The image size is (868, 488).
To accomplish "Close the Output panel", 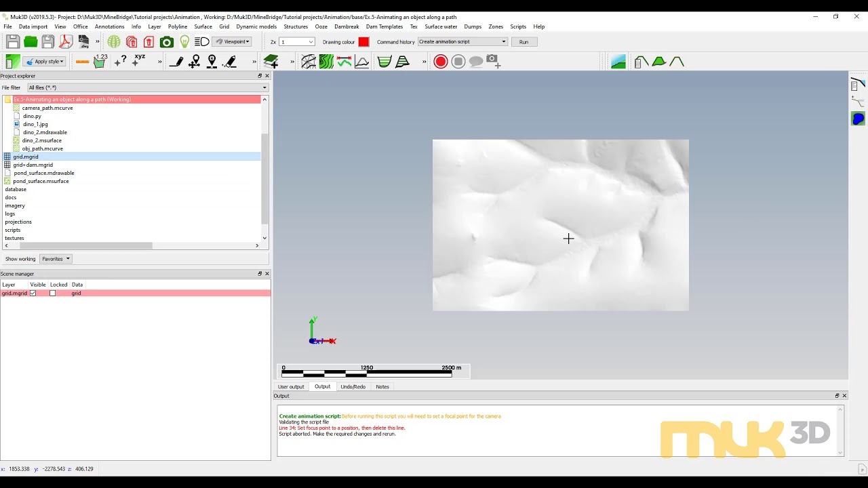I will click(x=844, y=396).
